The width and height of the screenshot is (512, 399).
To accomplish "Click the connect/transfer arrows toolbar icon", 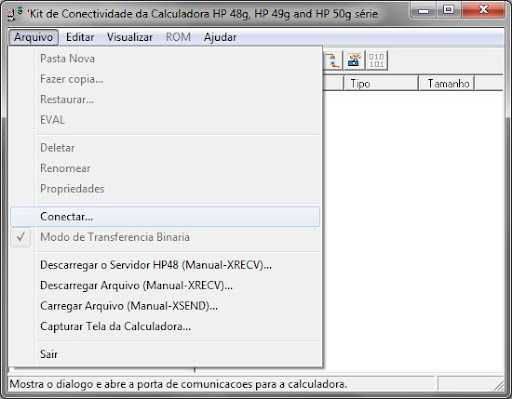I will coord(333,60).
